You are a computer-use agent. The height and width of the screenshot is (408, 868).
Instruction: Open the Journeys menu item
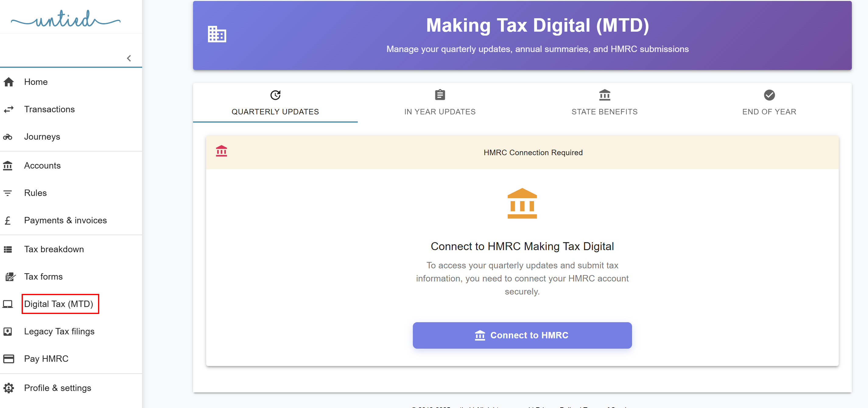click(x=71, y=137)
